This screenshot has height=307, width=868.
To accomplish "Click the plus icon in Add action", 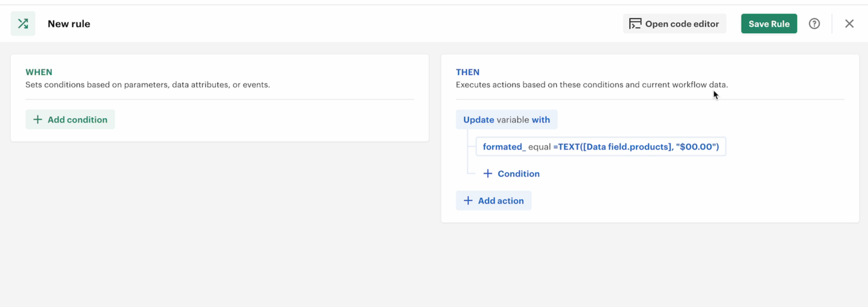I will coord(468,201).
